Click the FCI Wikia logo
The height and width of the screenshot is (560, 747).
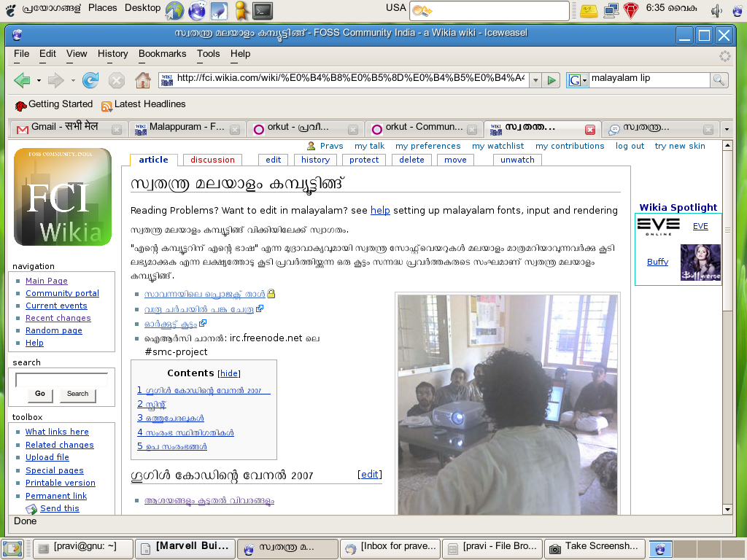tap(63, 197)
